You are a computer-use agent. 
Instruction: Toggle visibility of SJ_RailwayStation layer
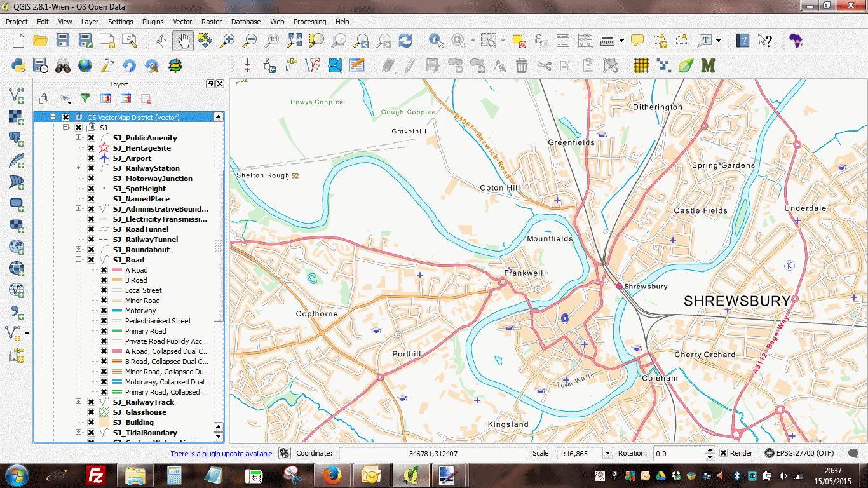[91, 168]
